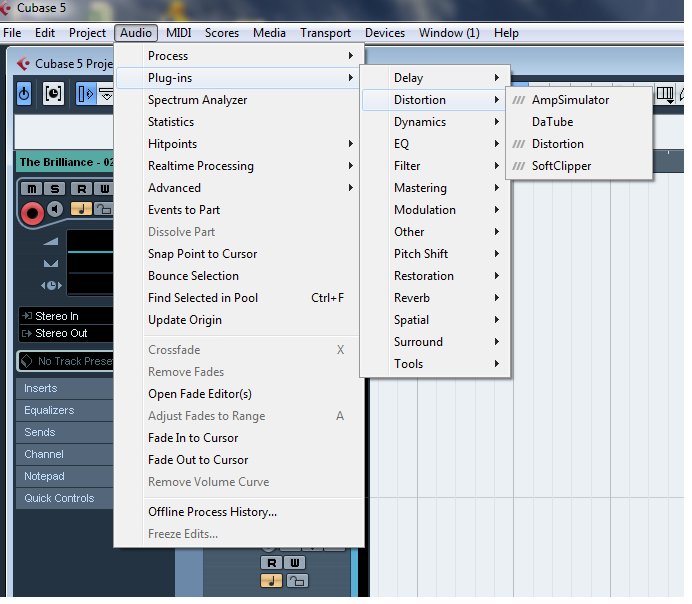This screenshot has height=604, width=692.
Task: Click the track name The Brilliance field
Action: [65, 162]
